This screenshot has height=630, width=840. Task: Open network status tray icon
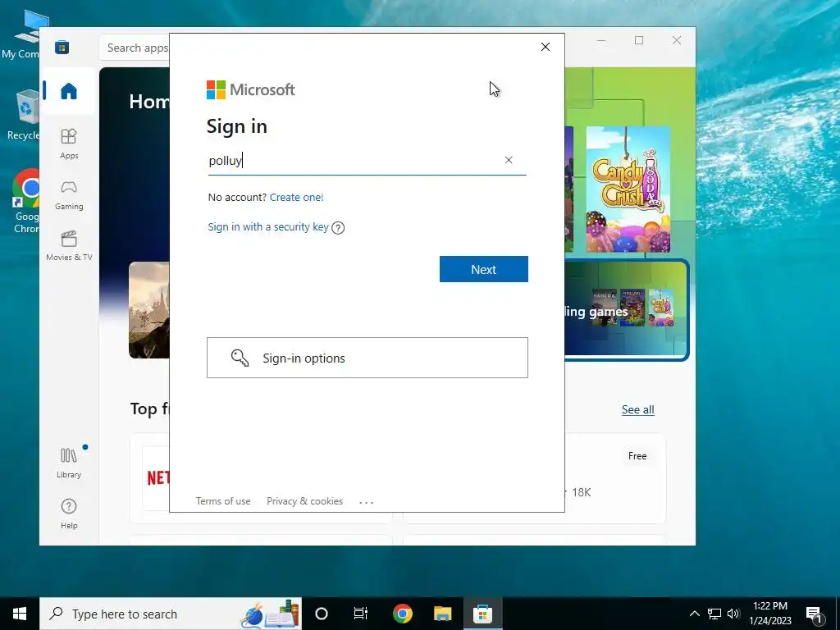(714, 614)
